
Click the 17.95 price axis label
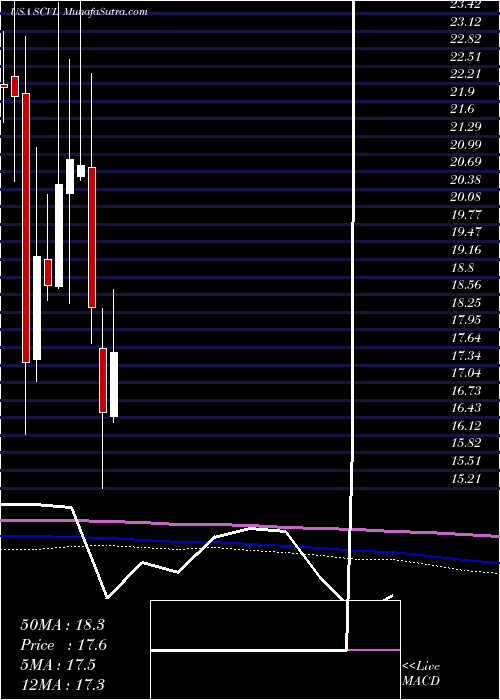click(x=466, y=321)
